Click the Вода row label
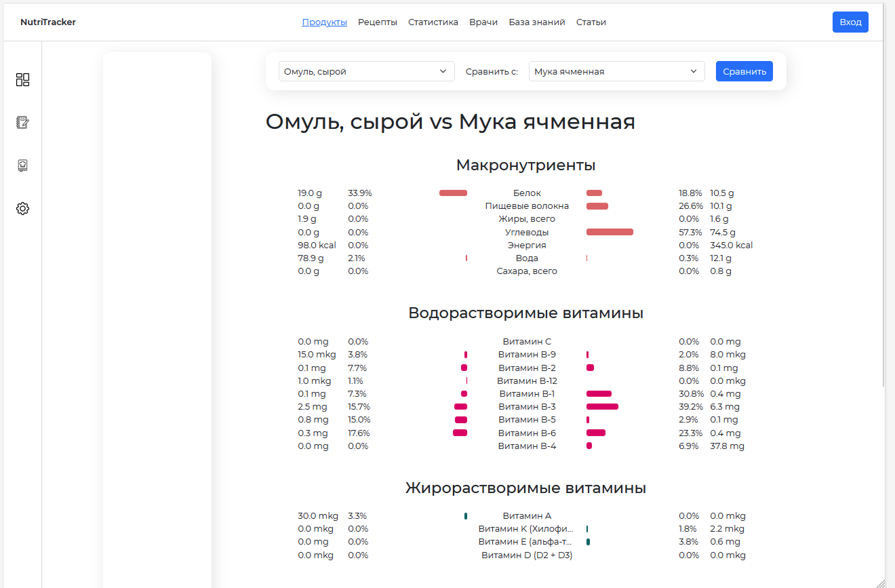Image resolution: width=895 pixels, height=588 pixels. pos(527,258)
